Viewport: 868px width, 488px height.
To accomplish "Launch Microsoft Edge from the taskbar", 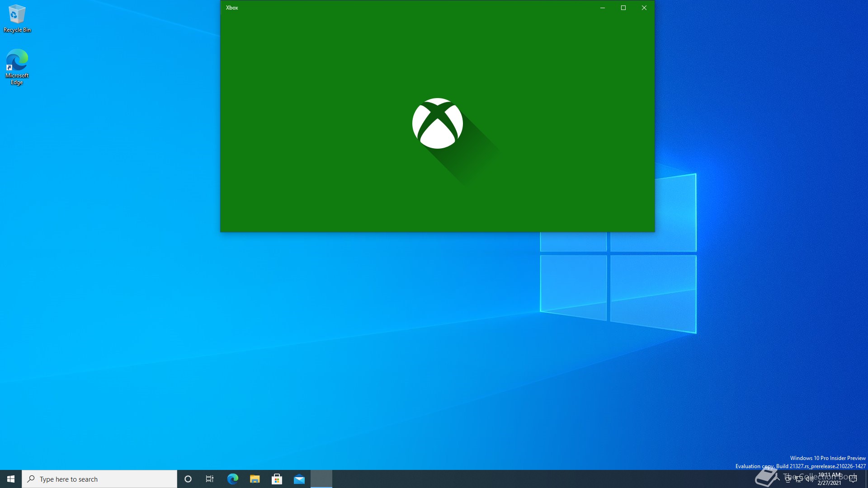I will (232, 479).
